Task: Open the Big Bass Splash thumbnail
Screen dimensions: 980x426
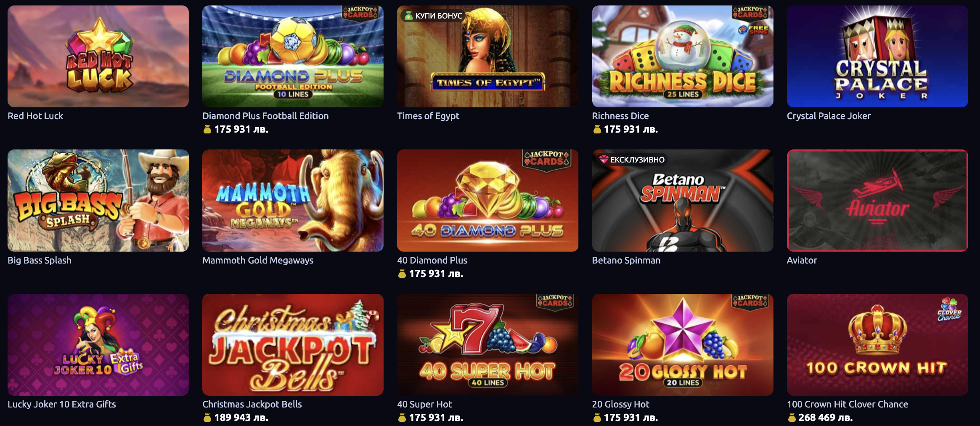Action: tap(98, 200)
